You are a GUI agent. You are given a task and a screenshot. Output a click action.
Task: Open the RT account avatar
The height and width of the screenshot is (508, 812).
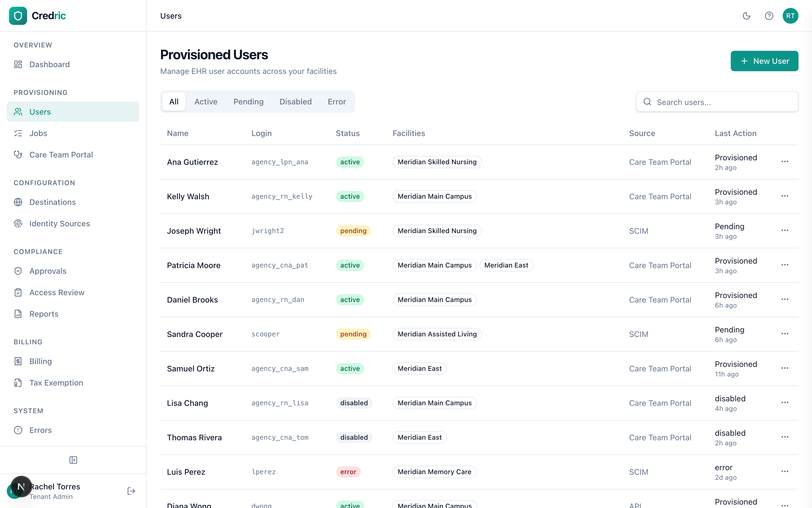(790, 16)
